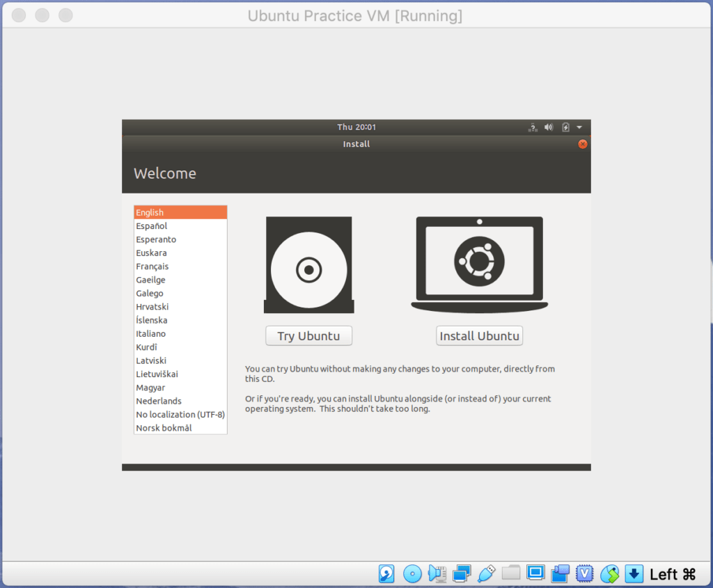Click the shared folders status icon
The height and width of the screenshot is (588, 713).
(x=510, y=573)
